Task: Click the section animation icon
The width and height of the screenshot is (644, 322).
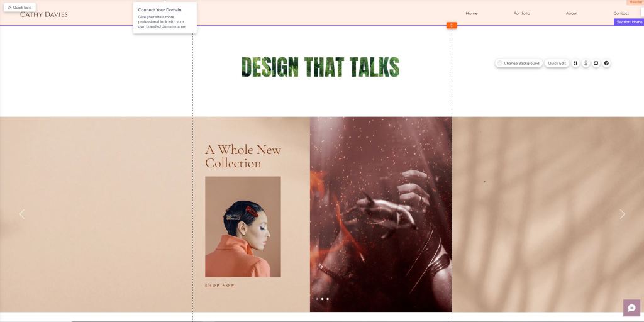Action: (x=586, y=64)
